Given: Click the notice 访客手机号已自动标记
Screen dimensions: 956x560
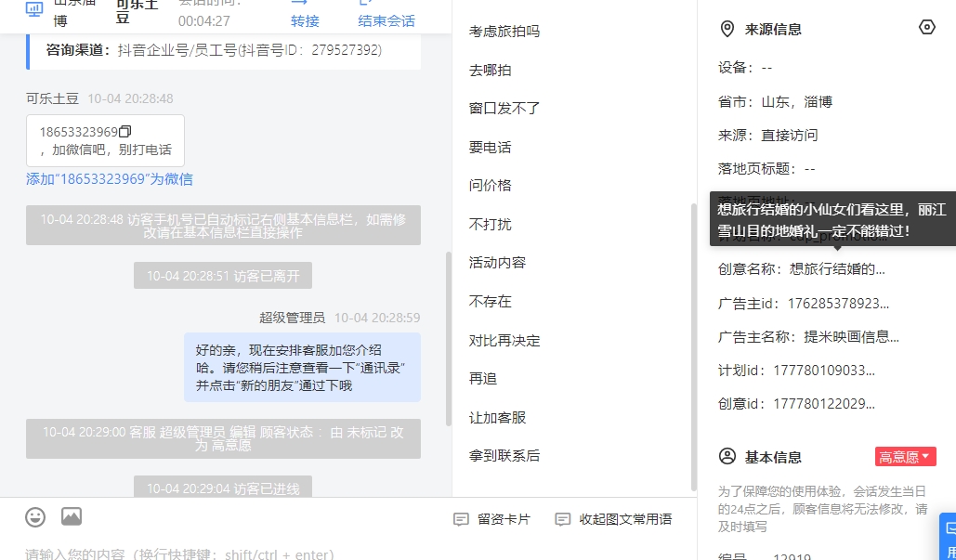Looking at the screenshot, I should coord(223,226).
